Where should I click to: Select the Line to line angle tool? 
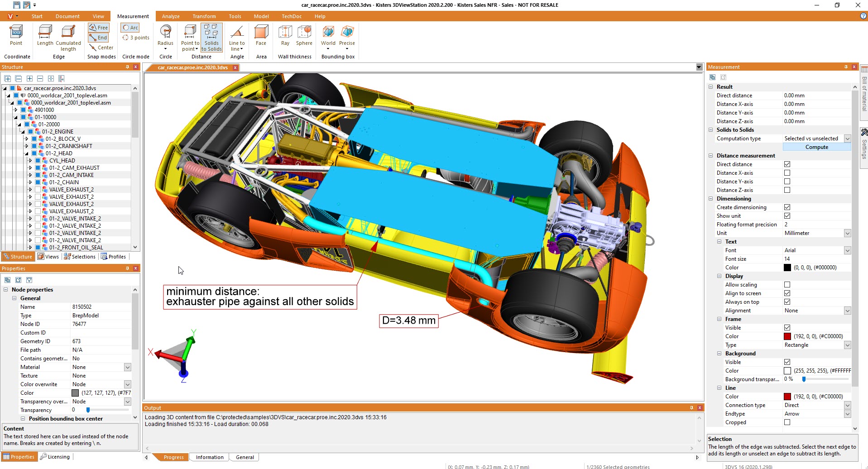point(237,38)
